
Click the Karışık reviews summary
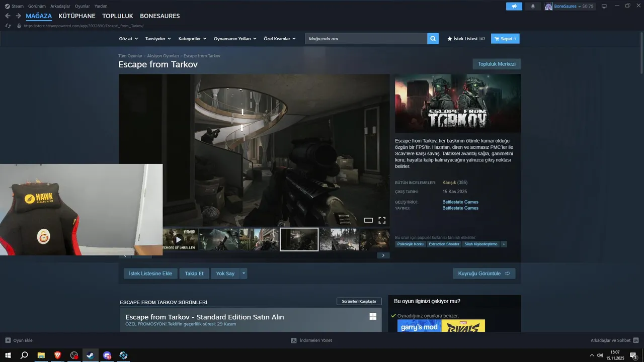tap(449, 183)
